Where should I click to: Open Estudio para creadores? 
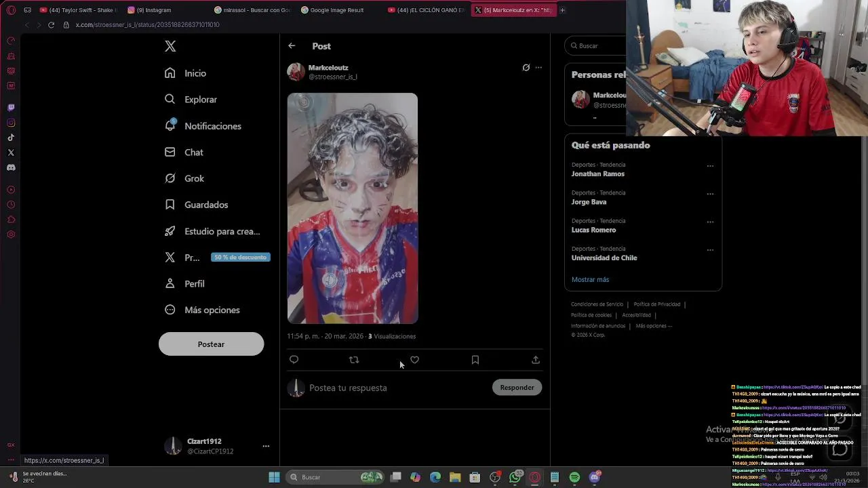[x=213, y=231]
